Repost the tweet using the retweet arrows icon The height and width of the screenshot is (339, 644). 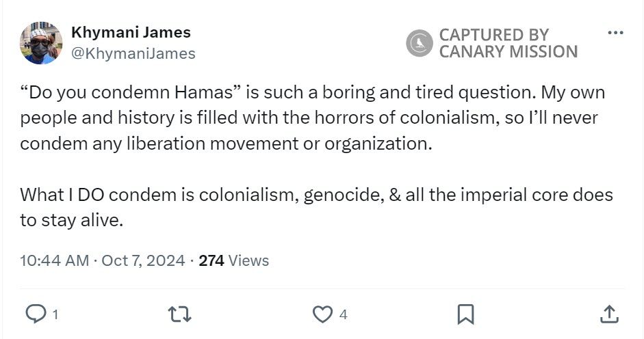179,314
